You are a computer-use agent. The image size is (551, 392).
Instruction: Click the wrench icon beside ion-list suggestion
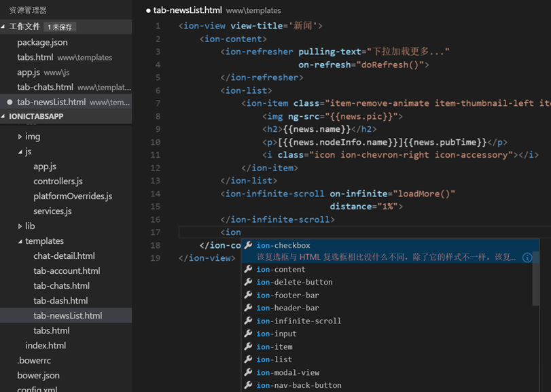[248, 359]
